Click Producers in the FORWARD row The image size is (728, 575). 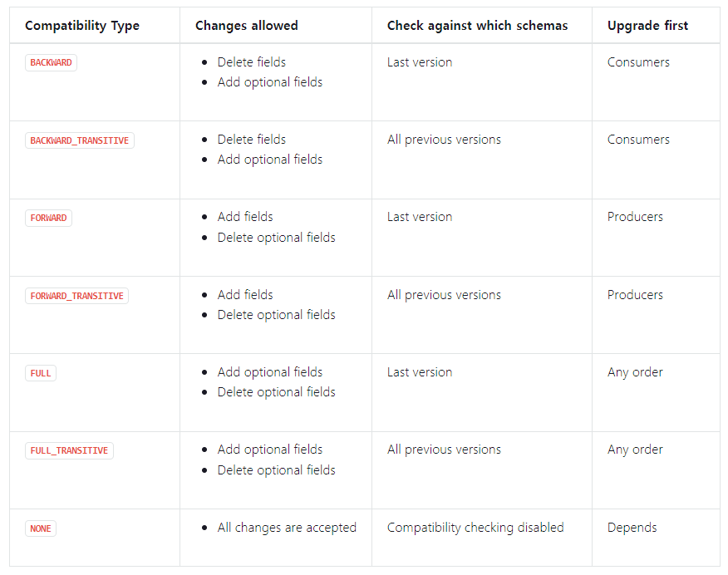click(635, 217)
